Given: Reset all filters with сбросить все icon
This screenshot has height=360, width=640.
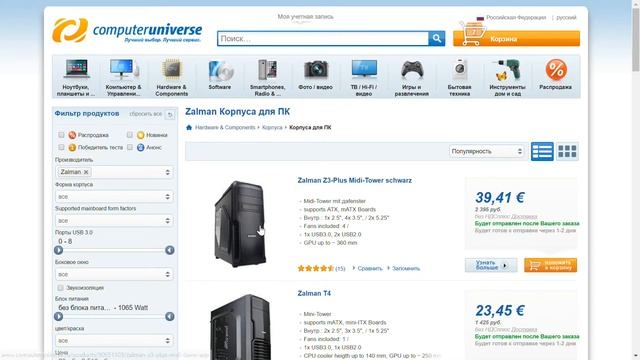Looking at the screenshot, I should pyautogui.click(x=170, y=115).
